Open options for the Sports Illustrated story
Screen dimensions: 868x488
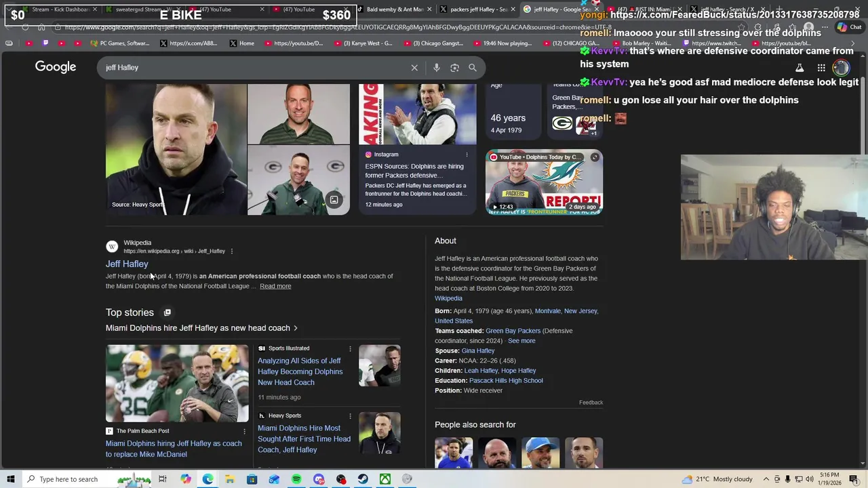point(350,348)
